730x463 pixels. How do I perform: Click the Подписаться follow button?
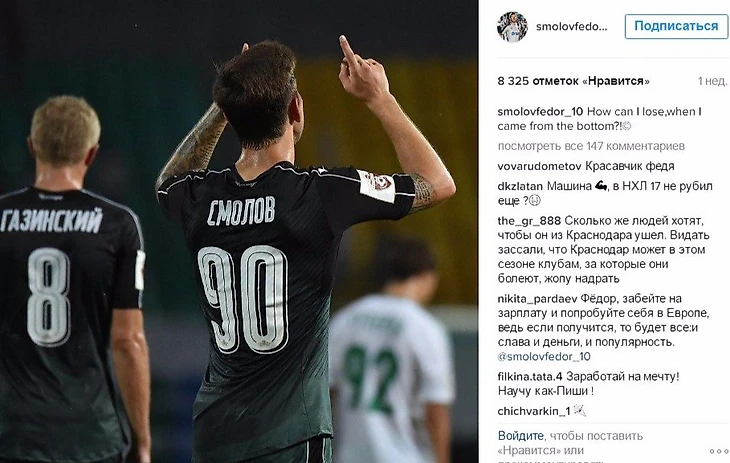[676, 26]
